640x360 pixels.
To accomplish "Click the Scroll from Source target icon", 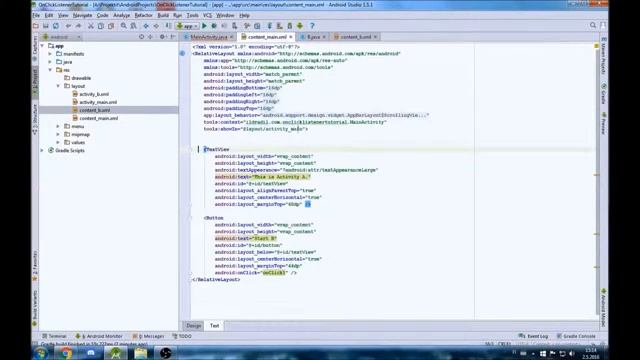I will pyautogui.click(x=142, y=37).
